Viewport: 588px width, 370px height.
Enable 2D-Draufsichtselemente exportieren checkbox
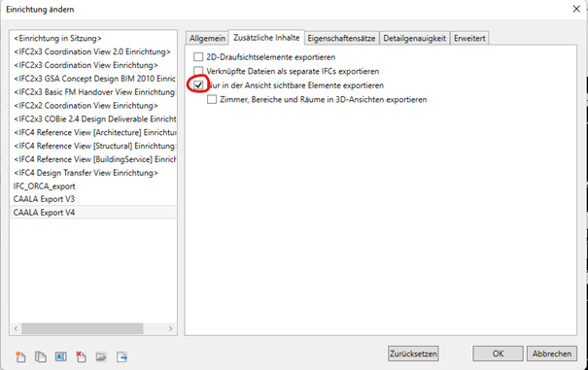tap(198, 57)
